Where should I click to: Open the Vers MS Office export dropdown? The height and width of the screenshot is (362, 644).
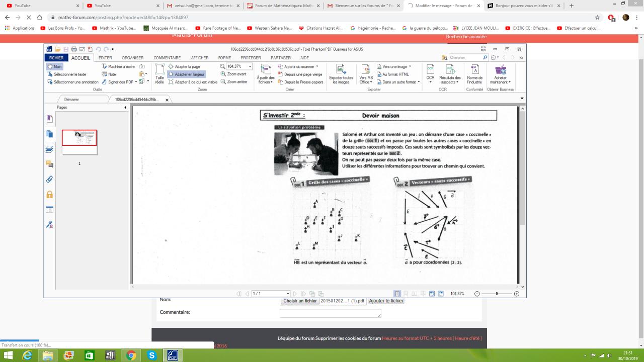coord(366,74)
